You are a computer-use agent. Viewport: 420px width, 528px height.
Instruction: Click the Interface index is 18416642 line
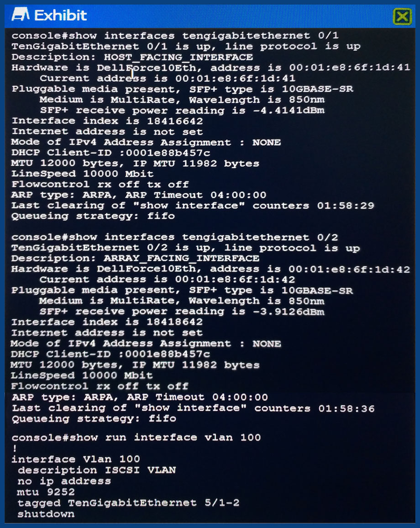pos(107,121)
